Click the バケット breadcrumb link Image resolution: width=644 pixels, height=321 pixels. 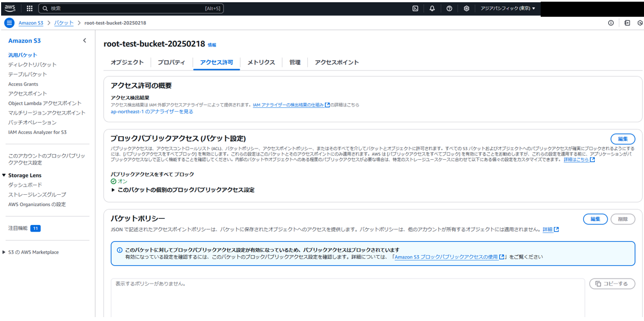point(64,23)
